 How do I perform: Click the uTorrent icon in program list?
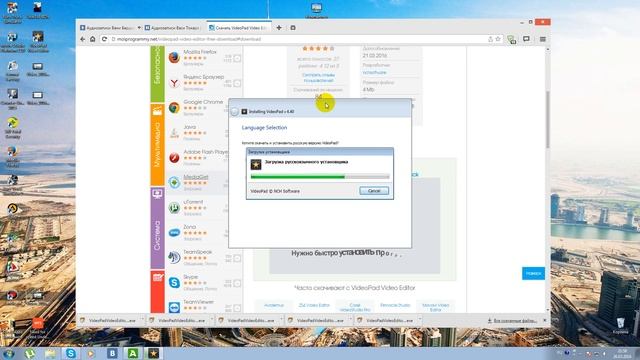click(174, 207)
